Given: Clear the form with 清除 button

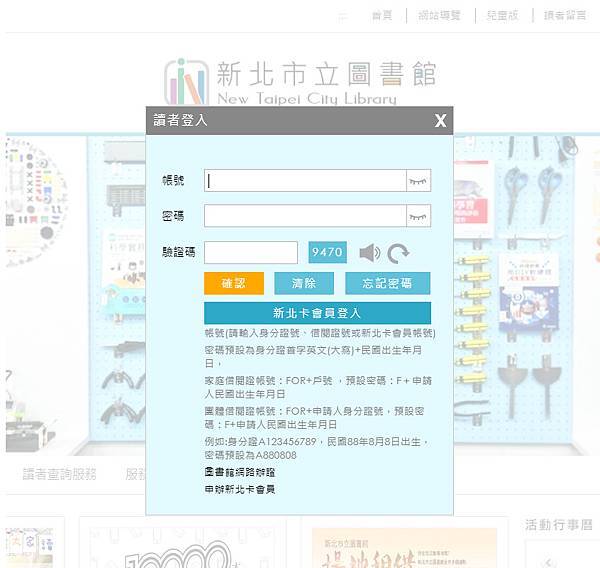Looking at the screenshot, I should 304,283.
